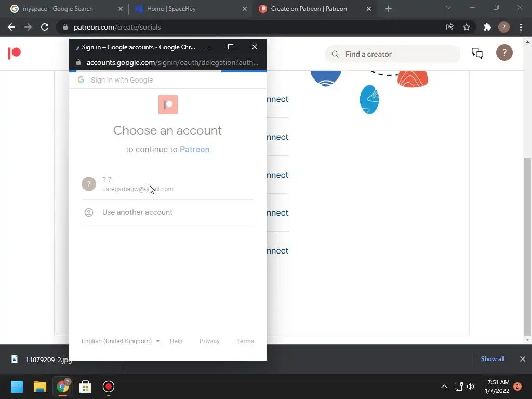Maximize the Google sign-in popup window
The width and height of the screenshot is (532, 399).
click(x=231, y=47)
